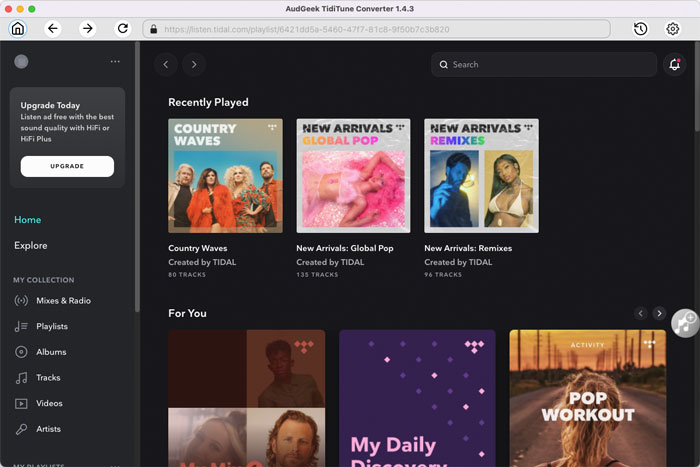
Task: Click the magnifier icon in Search
Action: point(443,65)
